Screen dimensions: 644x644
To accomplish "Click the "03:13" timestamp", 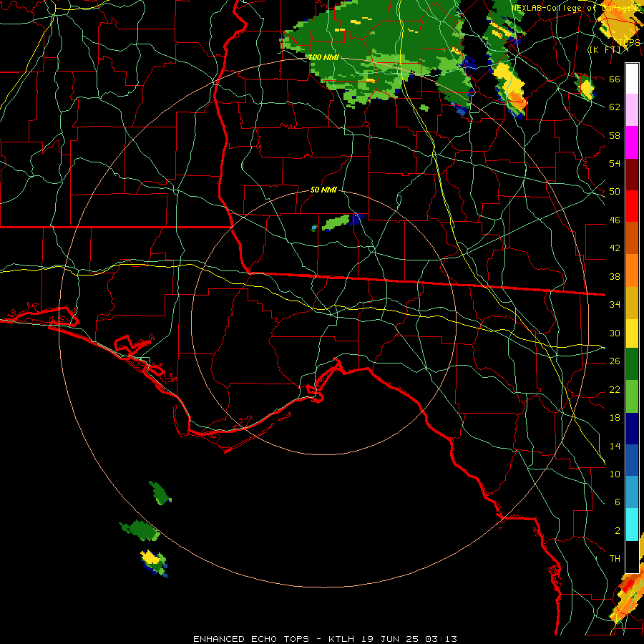I will [x=441, y=639].
